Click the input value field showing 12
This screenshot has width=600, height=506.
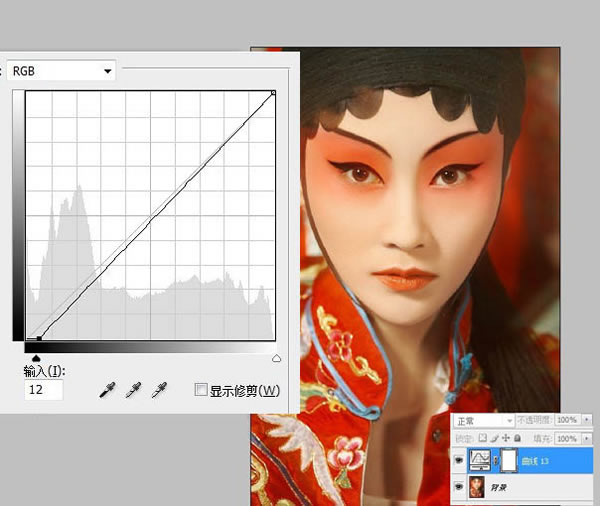[x=44, y=390]
